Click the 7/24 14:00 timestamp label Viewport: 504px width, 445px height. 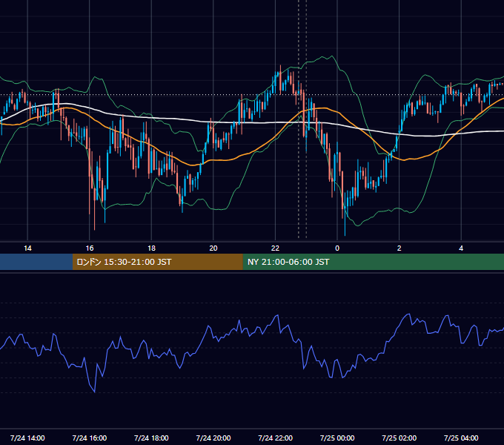(x=27, y=438)
